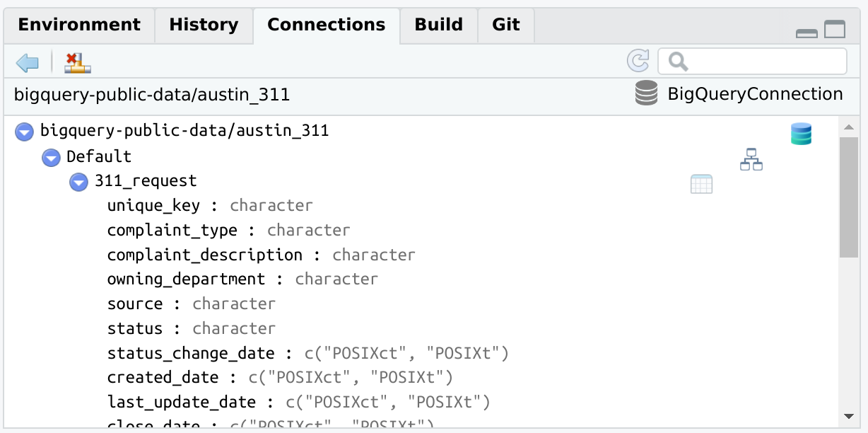
Task: Click the vertical scrollbar thumb
Action: [x=848, y=198]
